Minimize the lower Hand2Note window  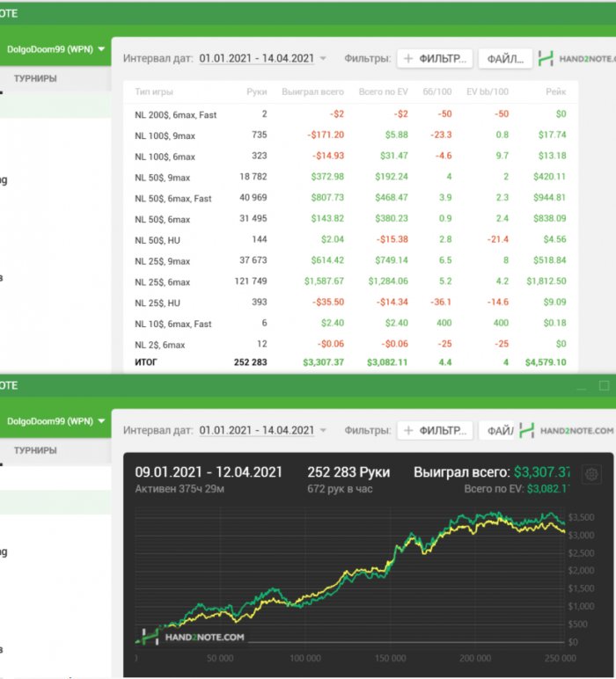[580, 385]
